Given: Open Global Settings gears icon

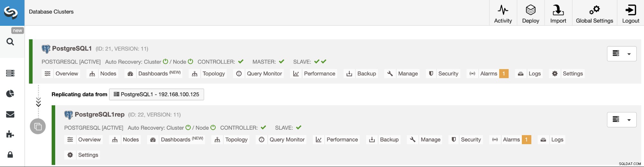Looking at the screenshot, I should point(594,10).
